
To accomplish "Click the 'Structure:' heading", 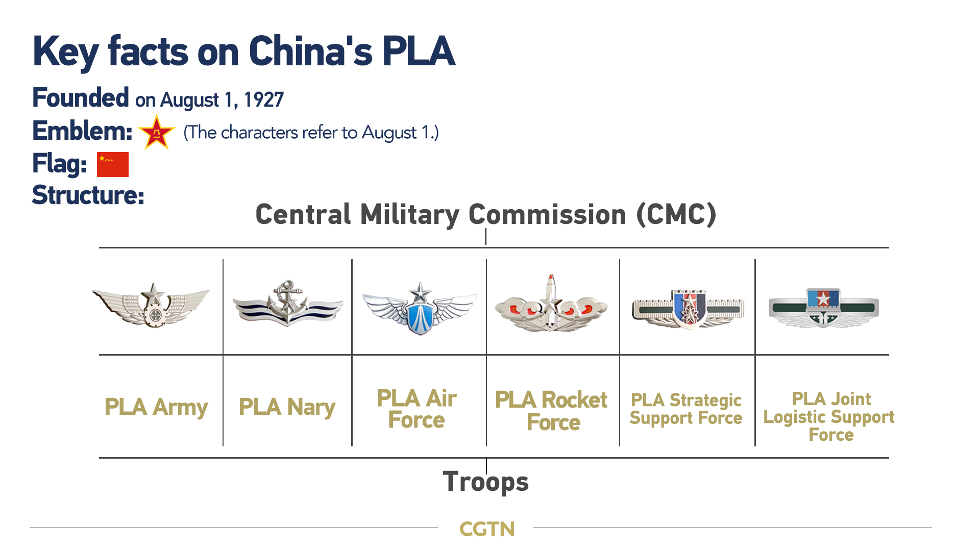I will (x=88, y=195).
